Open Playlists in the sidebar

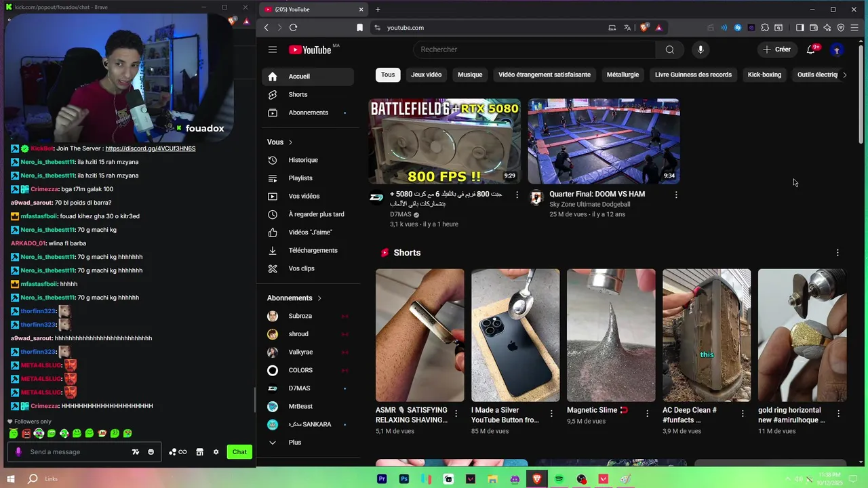(x=309, y=178)
